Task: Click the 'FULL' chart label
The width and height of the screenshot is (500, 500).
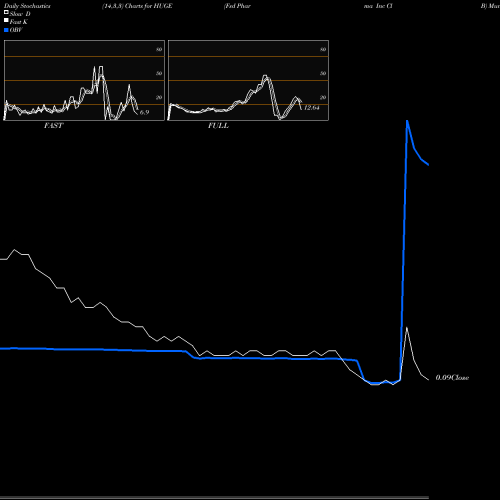Action: coord(218,125)
